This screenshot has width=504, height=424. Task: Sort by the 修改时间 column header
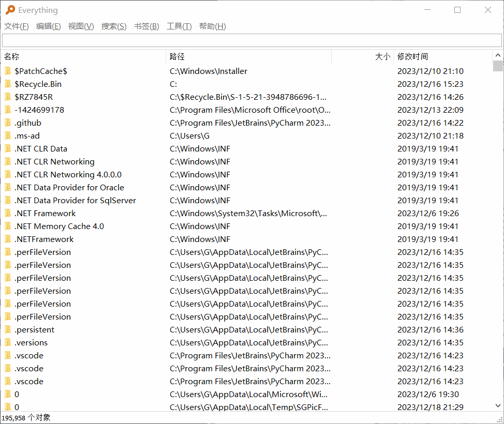coord(443,56)
